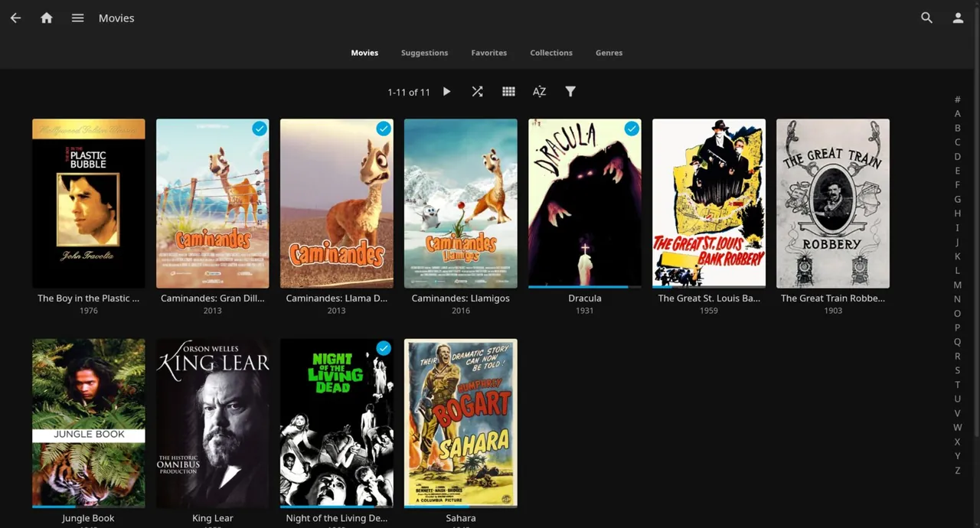Click the Sahara title link

click(461, 518)
